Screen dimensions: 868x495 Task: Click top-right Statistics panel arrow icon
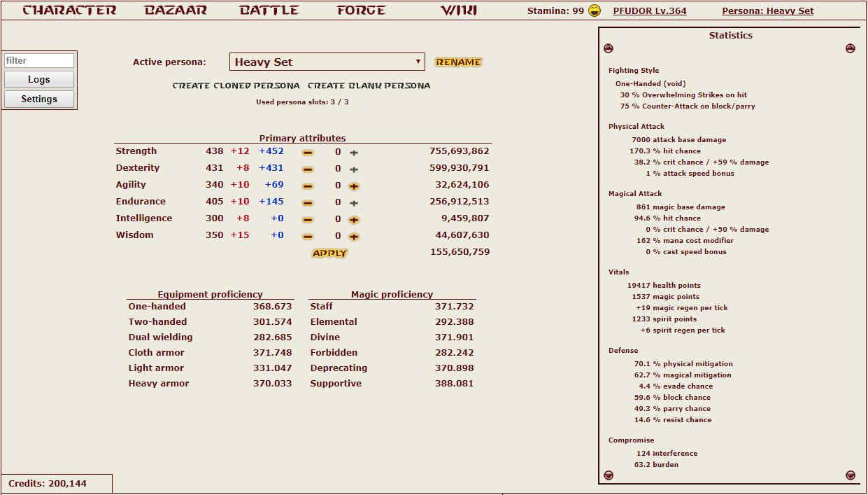851,48
